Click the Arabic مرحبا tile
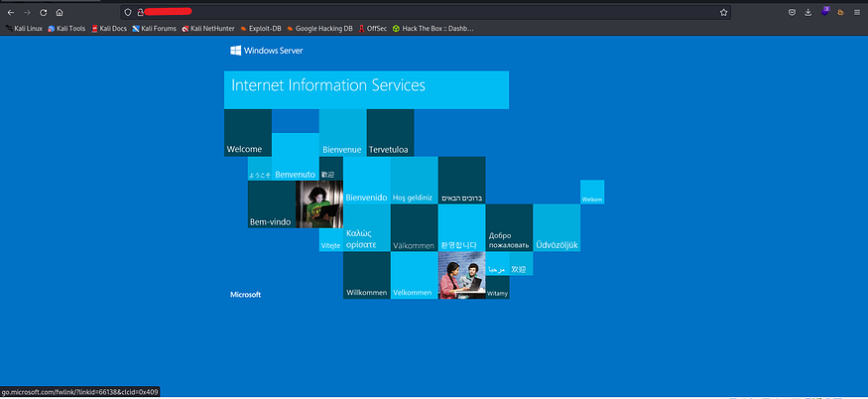Viewport: 868px width, 399px height. [498, 264]
